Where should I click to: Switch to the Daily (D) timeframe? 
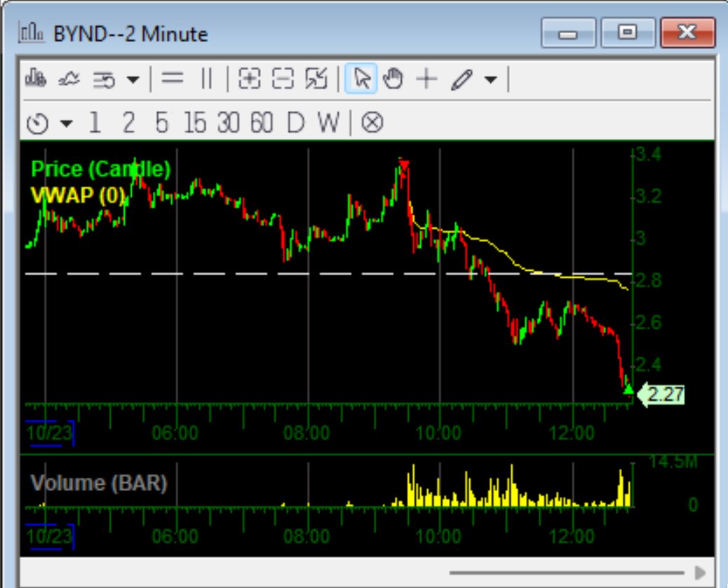296,123
